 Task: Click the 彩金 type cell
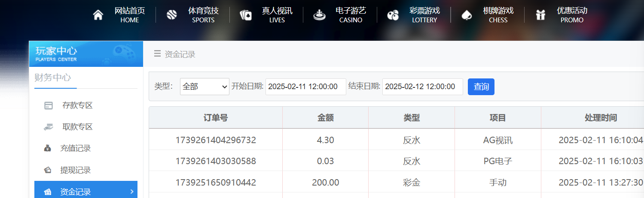pyautogui.click(x=412, y=183)
